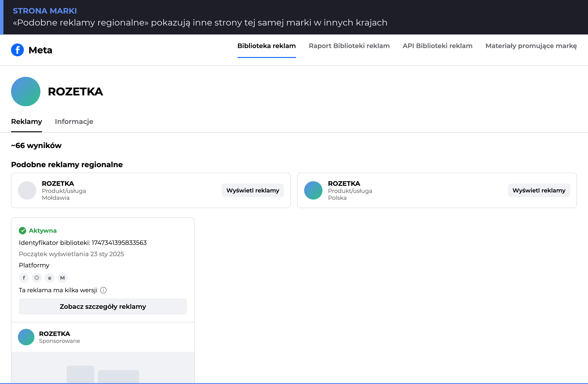Click Wyświetl reklamy for ROZETKA Mołdawia

253,190
